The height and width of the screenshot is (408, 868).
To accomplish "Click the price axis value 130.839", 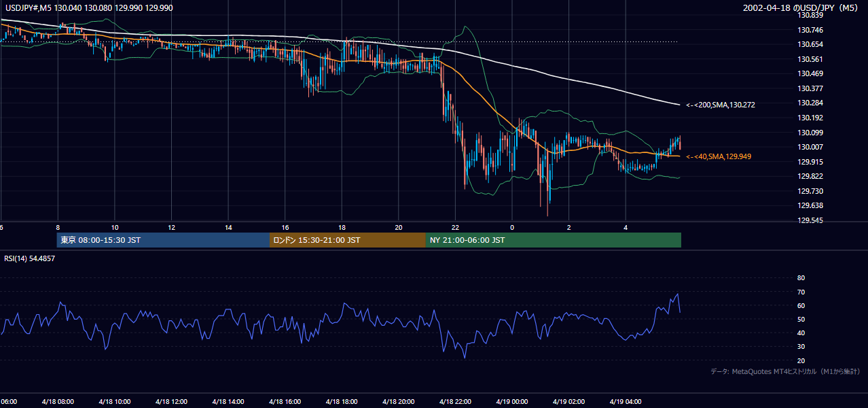I will [810, 15].
